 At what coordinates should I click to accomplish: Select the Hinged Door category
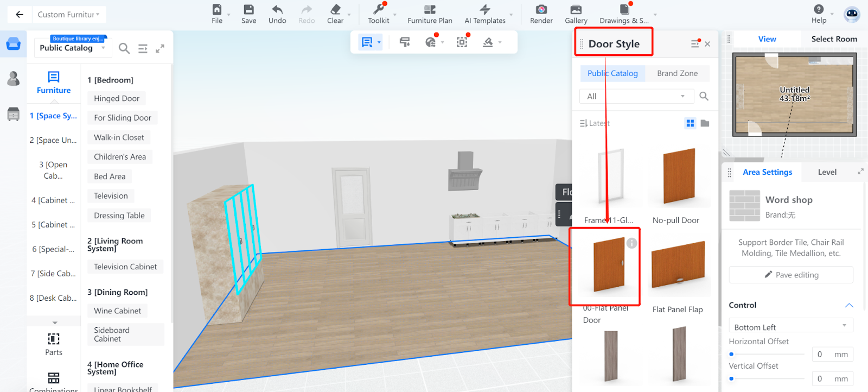click(117, 98)
